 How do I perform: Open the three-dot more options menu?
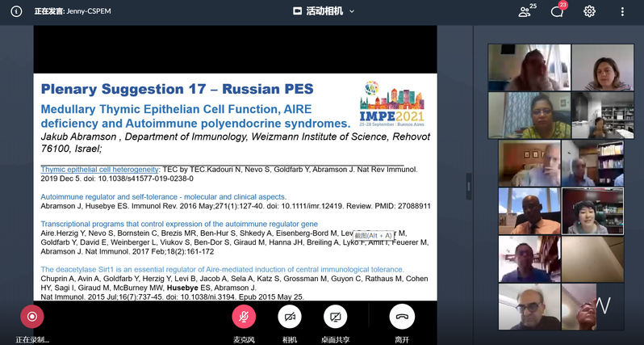621,11
